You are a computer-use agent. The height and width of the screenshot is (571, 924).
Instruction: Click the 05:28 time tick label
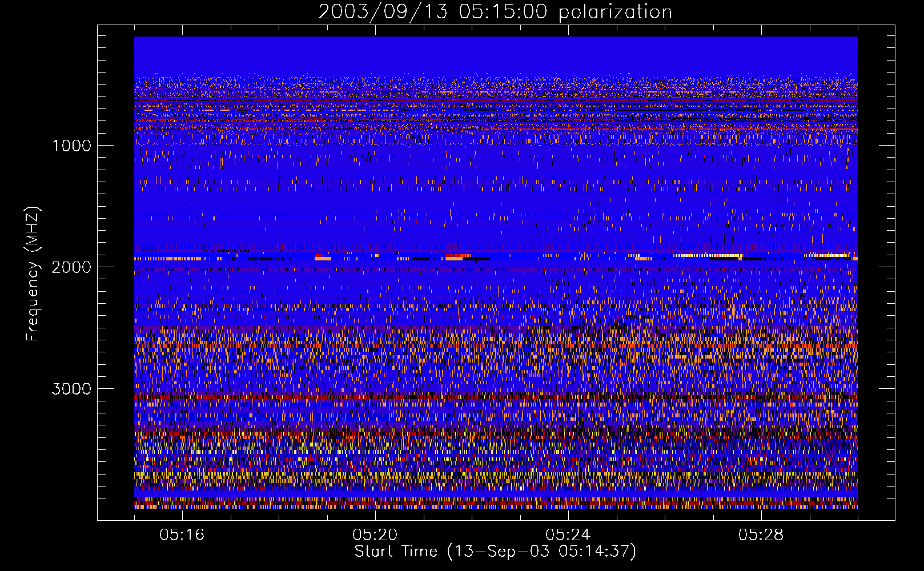pyautogui.click(x=761, y=535)
